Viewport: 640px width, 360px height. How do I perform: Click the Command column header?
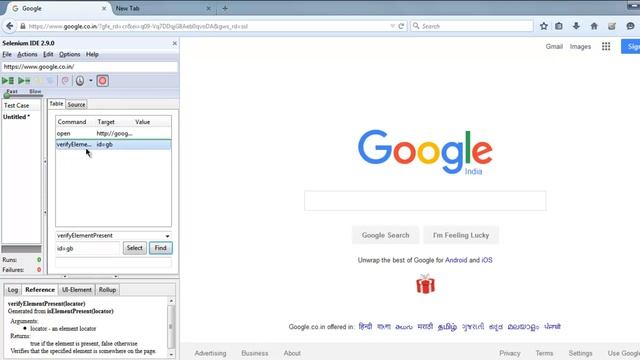click(72, 122)
